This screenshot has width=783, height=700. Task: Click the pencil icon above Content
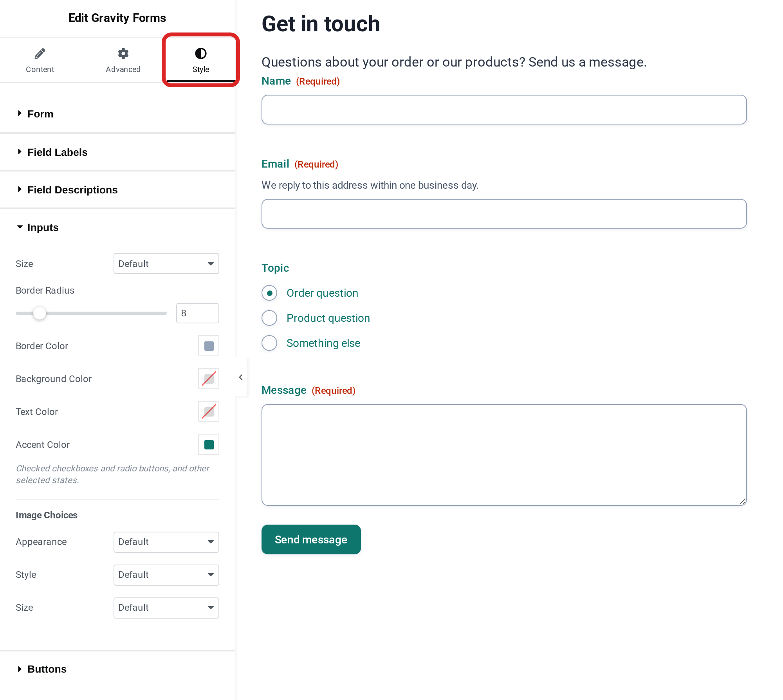[40, 53]
